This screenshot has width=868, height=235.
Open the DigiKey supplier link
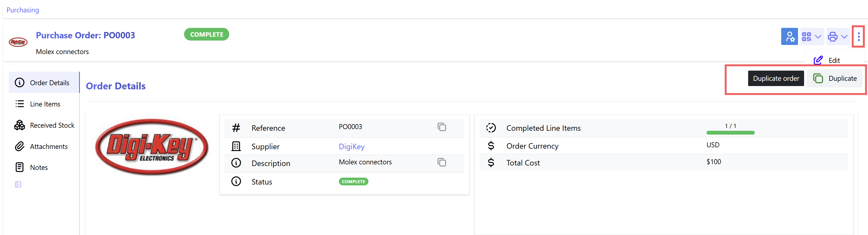click(351, 146)
